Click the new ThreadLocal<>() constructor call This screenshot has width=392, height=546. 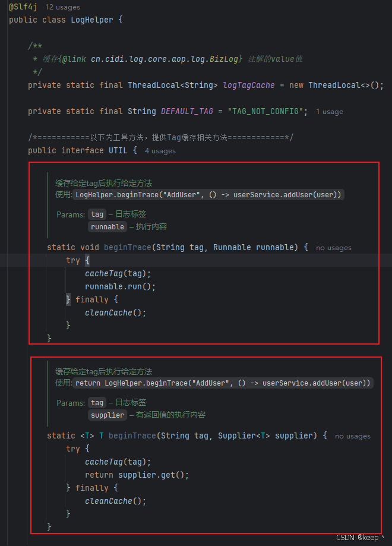click(x=336, y=85)
